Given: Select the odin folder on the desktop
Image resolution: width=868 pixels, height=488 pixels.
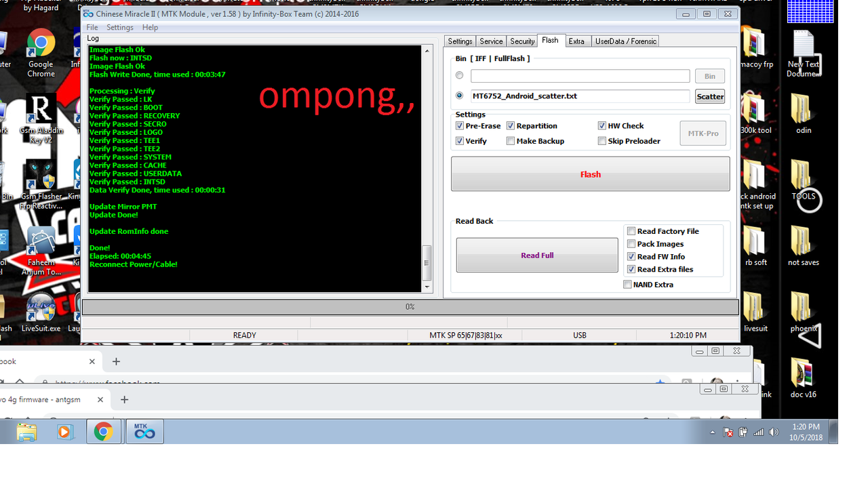Looking at the screenshot, I should [x=804, y=113].
